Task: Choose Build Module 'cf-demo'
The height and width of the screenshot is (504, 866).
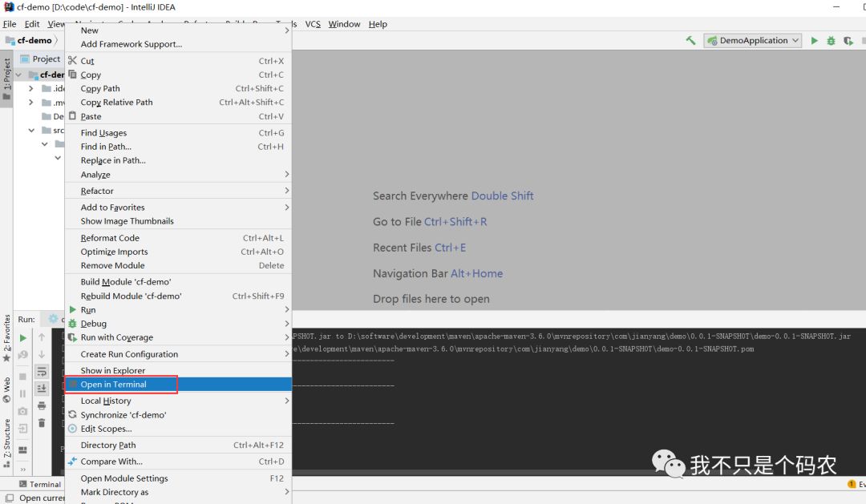Action: tap(178, 282)
